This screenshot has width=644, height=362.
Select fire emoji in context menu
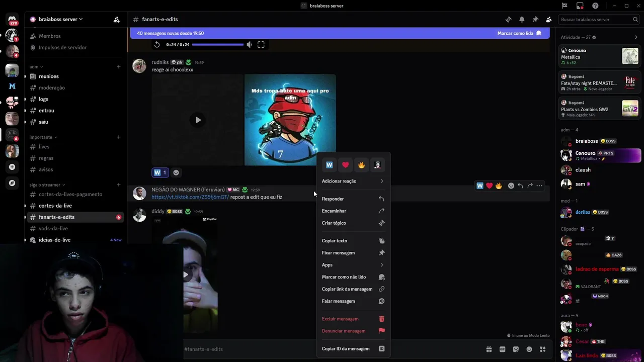click(x=361, y=165)
